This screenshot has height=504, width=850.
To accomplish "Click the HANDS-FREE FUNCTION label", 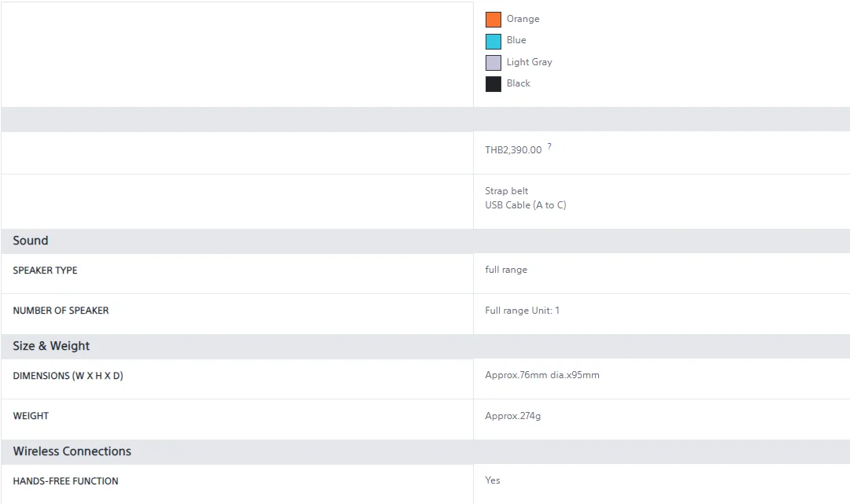I will click(65, 481).
